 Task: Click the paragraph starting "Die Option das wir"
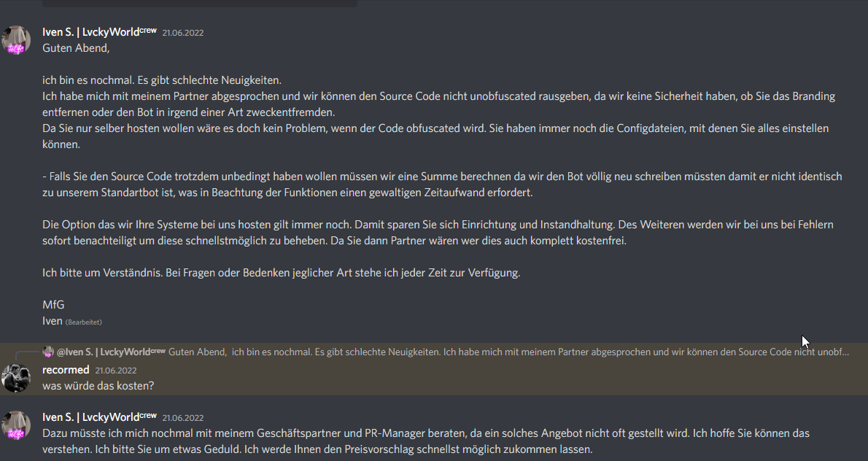click(x=438, y=233)
